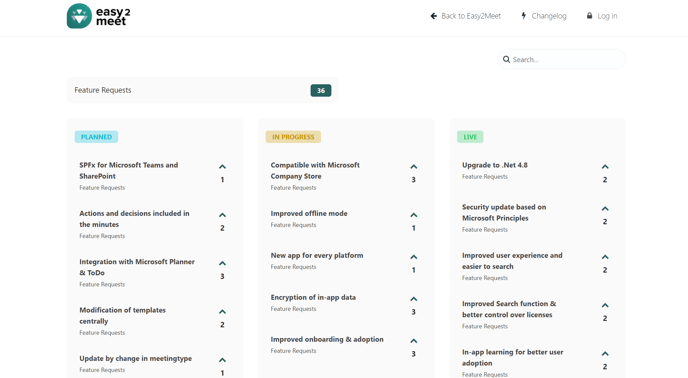Upvote Improved onboarding & adoption

pyautogui.click(x=414, y=341)
